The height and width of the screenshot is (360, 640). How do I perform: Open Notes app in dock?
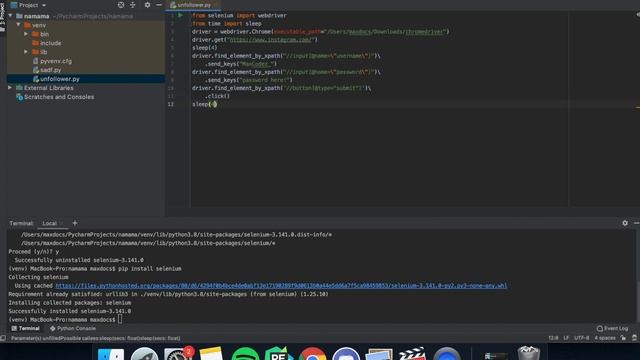(211, 354)
